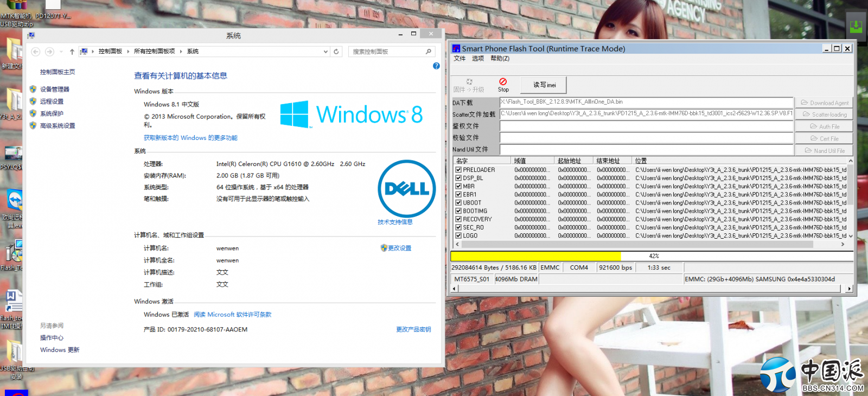
Task: Select 系统保护 in the sidebar
Action: click(x=52, y=113)
